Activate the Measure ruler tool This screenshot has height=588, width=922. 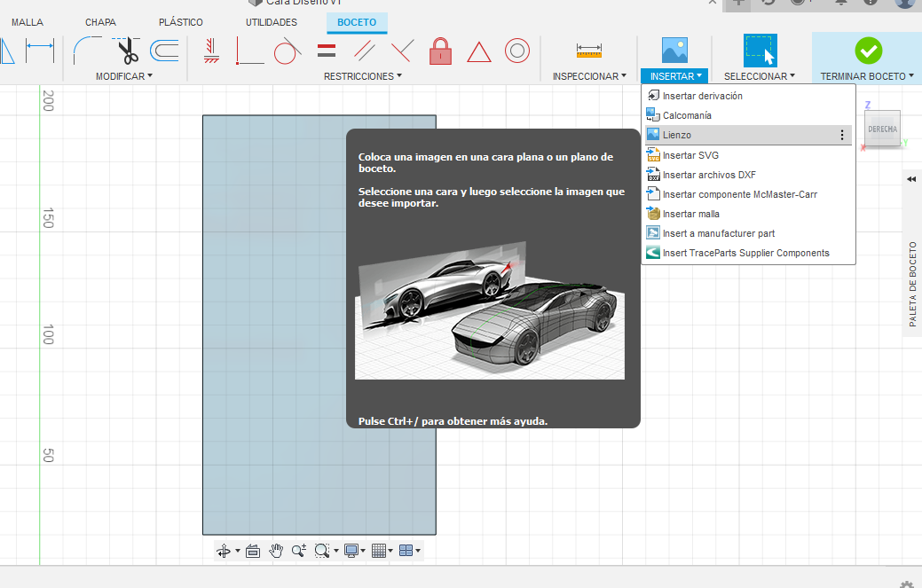(589, 51)
